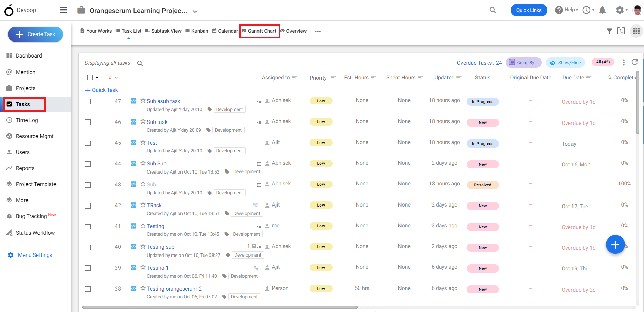Click the hamburger menu icon beside Devoop
The width and height of the screenshot is (644, 312).
tap(64, 10)
